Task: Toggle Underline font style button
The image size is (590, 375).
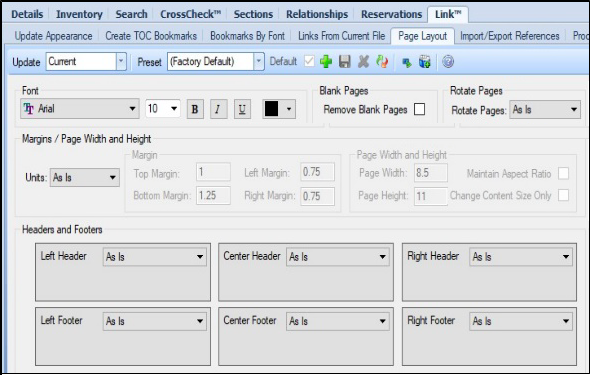Action: pos(242,109)
